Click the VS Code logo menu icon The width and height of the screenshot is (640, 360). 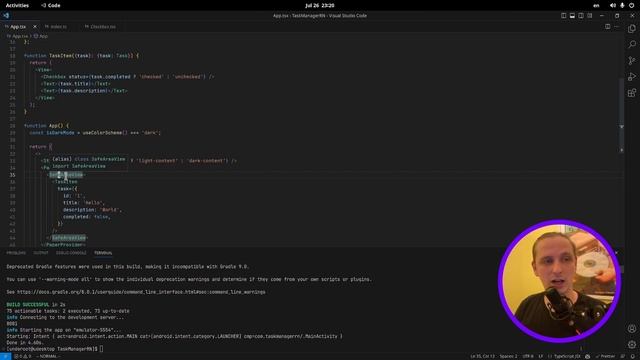click(6, 16)
